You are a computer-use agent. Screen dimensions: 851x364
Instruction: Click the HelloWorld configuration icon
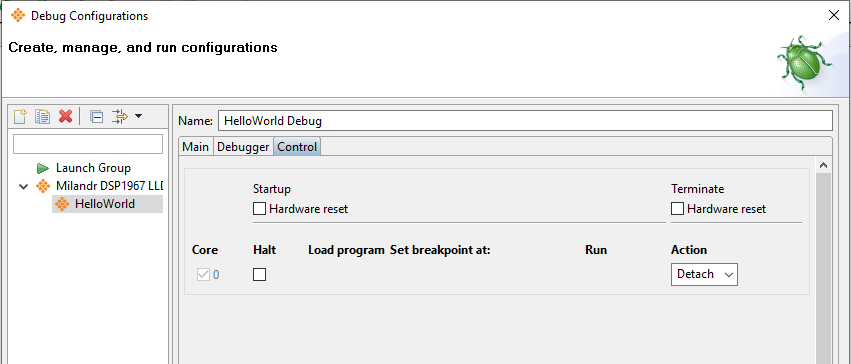pyautogui.click(x=63, y=204)
